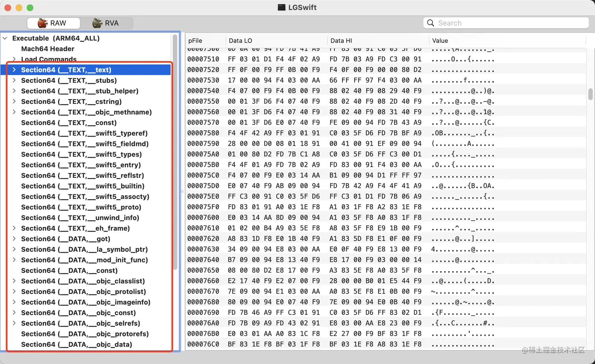Click the Search input field

click(x=506, y=23)
